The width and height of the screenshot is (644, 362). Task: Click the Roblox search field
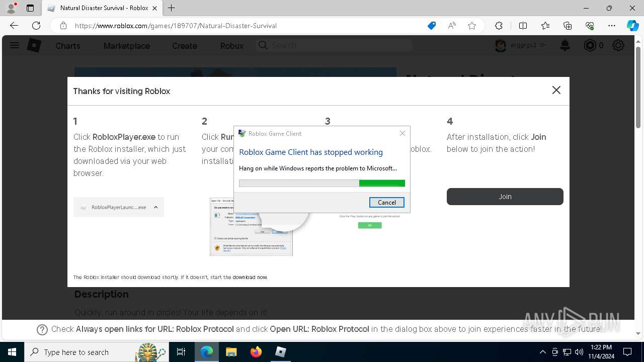coord(334,45)
